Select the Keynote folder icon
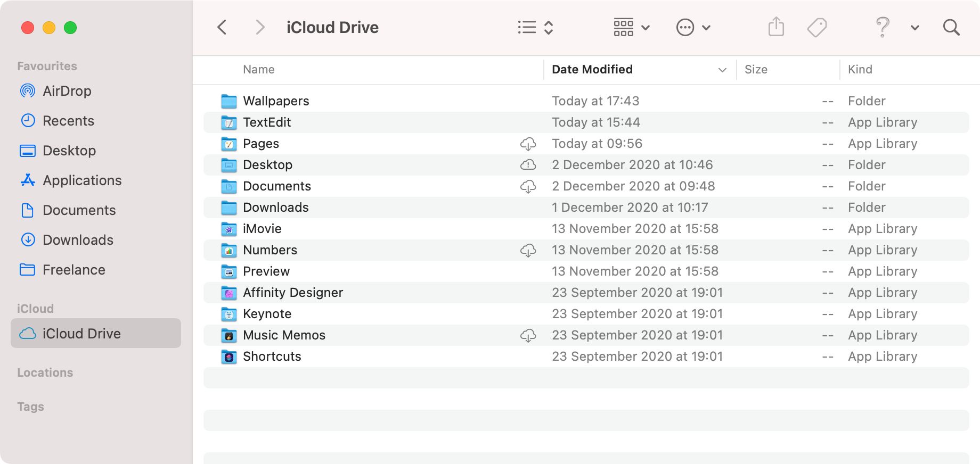980x464 pixels. [x=229, y=314]
